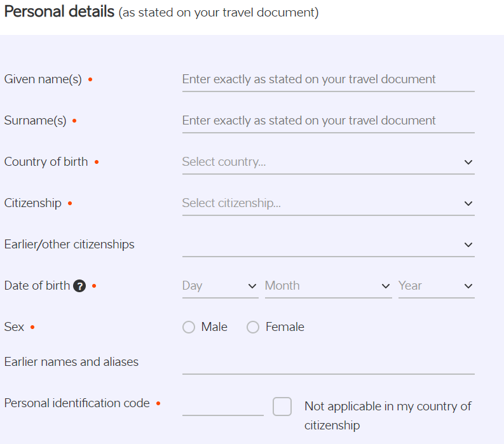Click the Surname(s) input field

tap(328, 121)
